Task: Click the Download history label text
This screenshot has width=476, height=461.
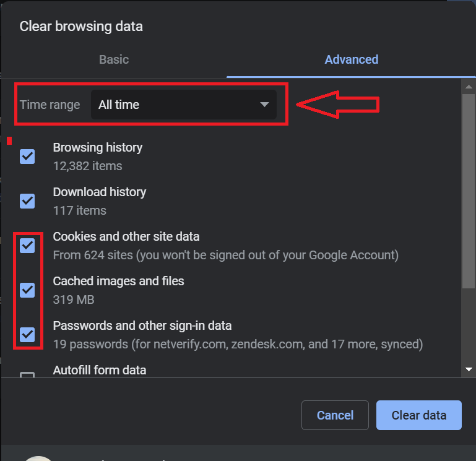Action: (x=100, y=192)
